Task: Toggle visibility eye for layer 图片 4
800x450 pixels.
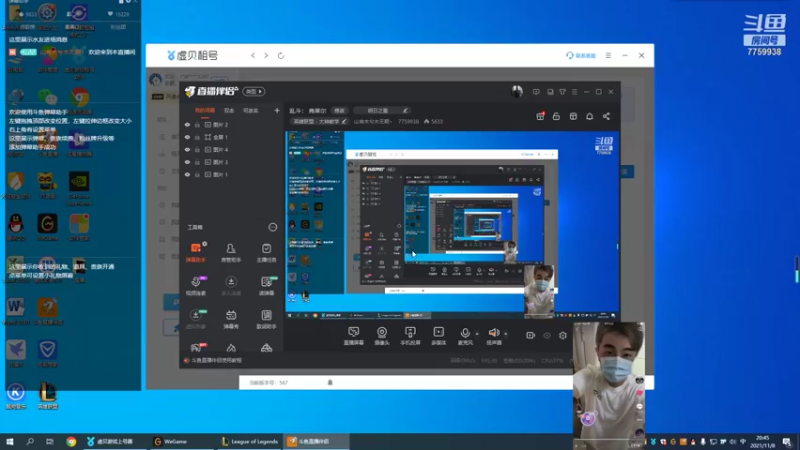Action: click(x=187, y=149)
